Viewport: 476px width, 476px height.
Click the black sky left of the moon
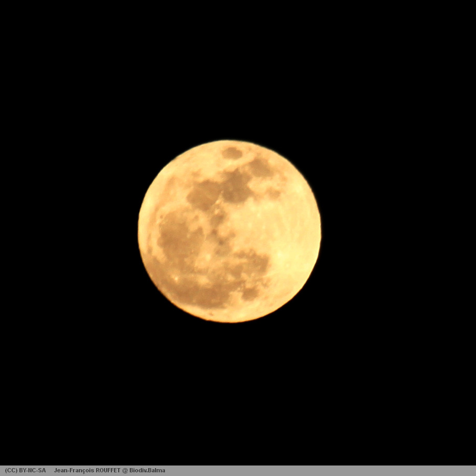pos(68,231)
